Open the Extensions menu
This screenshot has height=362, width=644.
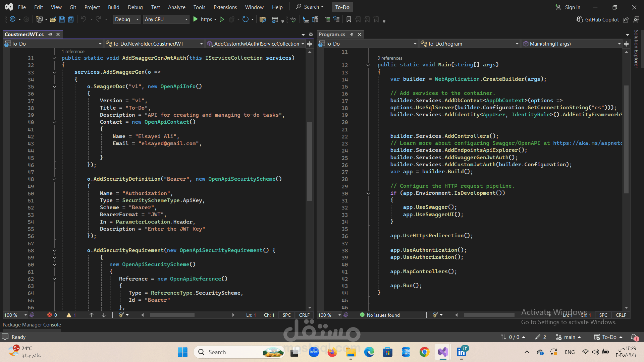coord(225,7)
